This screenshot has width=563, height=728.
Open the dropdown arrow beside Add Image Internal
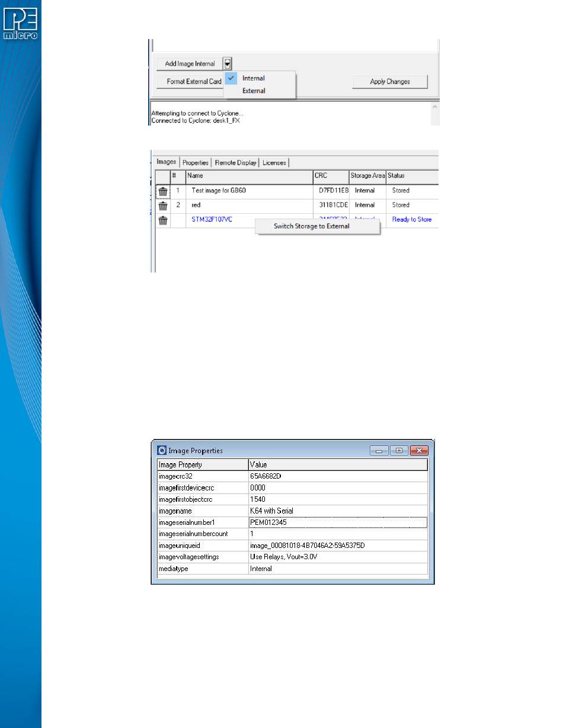(228, 63)
